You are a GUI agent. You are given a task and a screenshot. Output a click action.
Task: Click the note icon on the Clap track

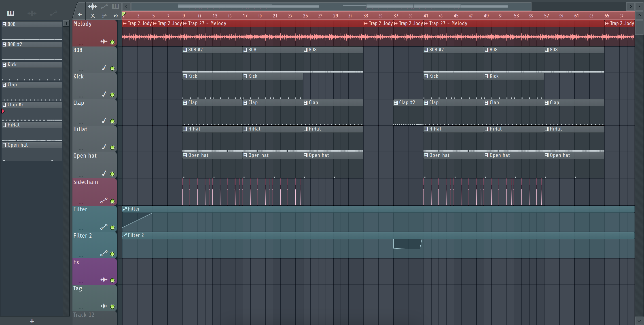(104, 120)
